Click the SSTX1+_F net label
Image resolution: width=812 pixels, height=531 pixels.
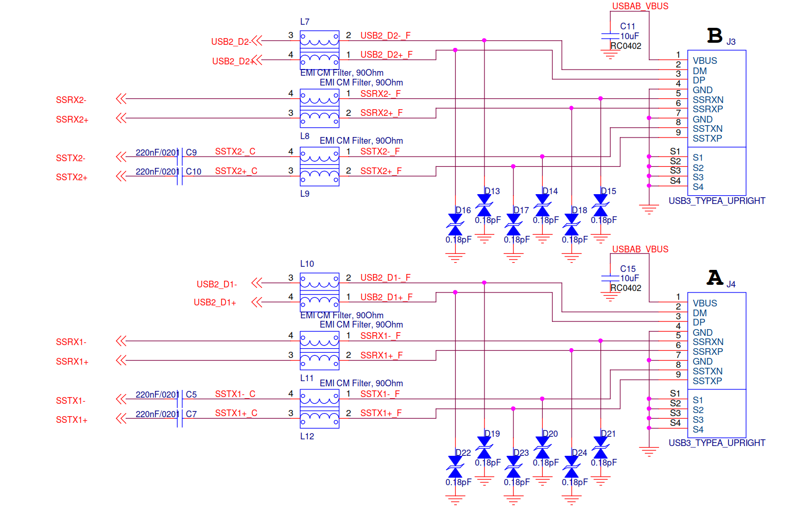pos(381,413)
